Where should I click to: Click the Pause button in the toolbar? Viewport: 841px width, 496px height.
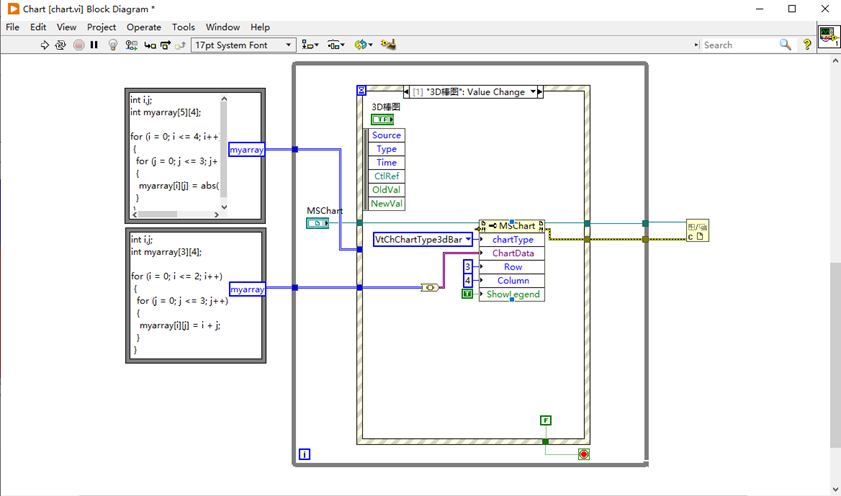[95, 45]
